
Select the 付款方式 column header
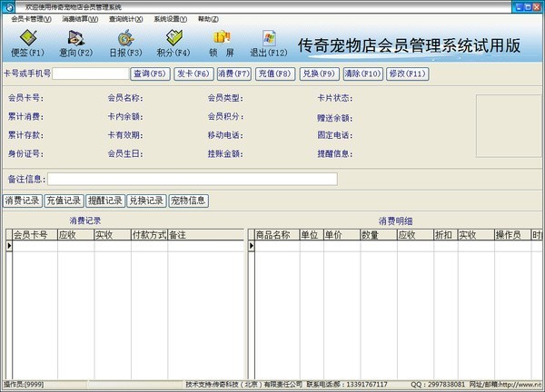(x=149, y=235)
